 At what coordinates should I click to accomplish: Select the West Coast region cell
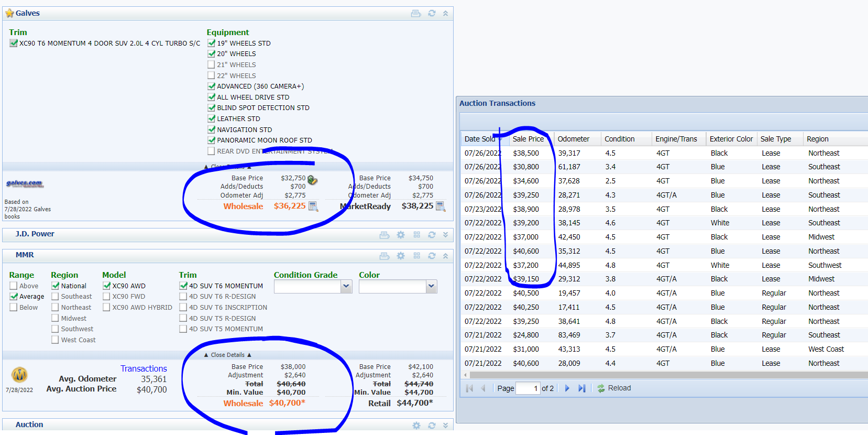826,349
